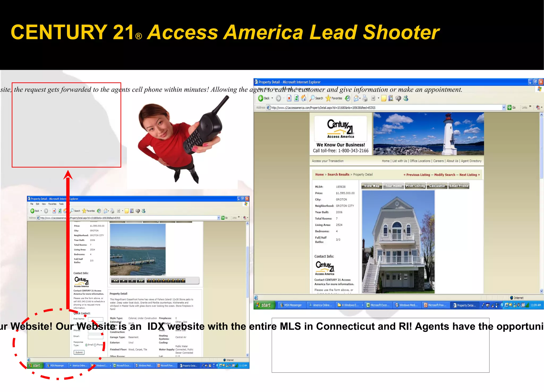Print page from small browser toolbar
The image size is (544, 392).
(112, 211)
